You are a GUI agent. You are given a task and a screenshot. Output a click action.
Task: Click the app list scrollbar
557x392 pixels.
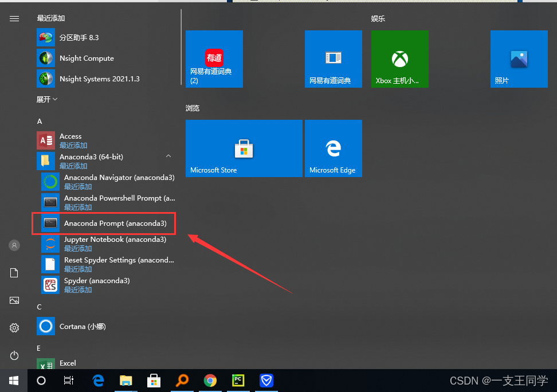pyautogui.click(x=181, y=47)
